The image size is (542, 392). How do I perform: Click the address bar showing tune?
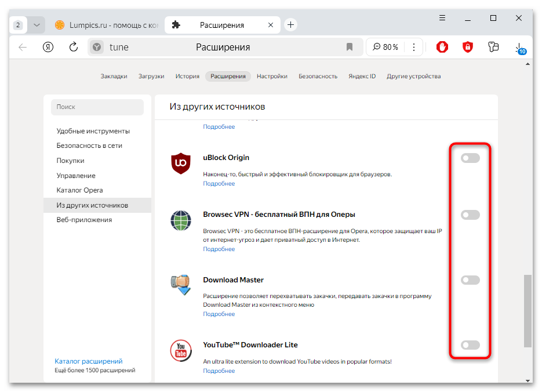(225, 47)
